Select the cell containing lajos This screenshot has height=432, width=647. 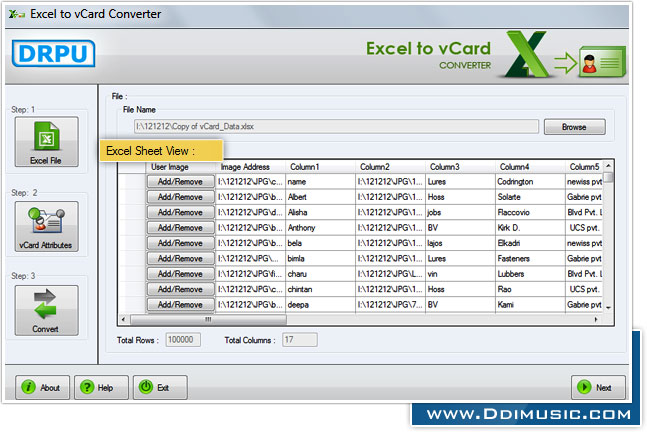click(460, 243)
